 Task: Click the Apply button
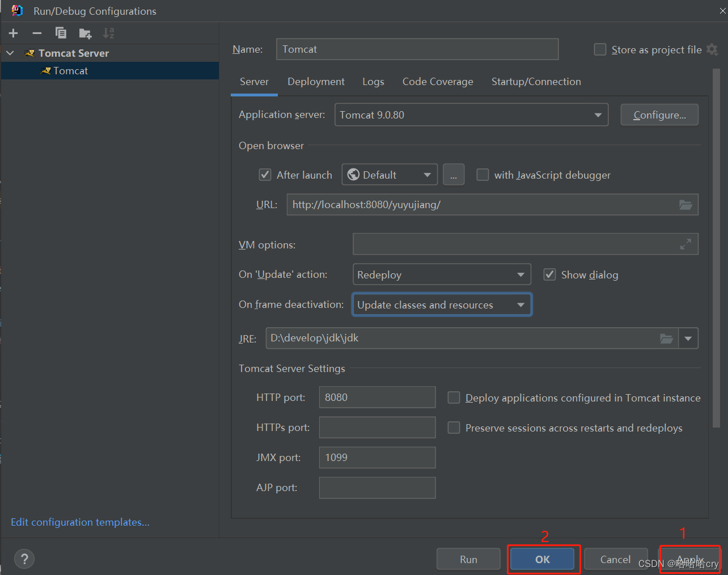pyautogui.click(x=690, y=559)
